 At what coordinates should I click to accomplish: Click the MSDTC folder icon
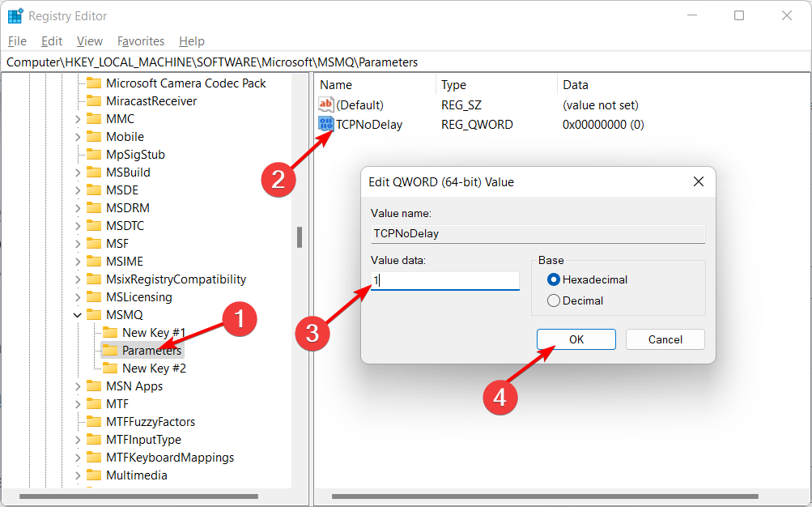94,226
